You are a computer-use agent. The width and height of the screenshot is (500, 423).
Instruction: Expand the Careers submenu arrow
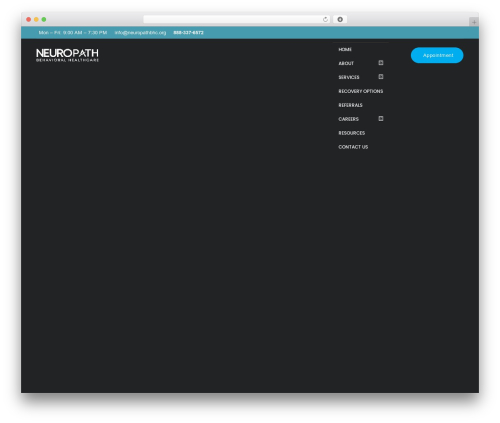point(381,119)
